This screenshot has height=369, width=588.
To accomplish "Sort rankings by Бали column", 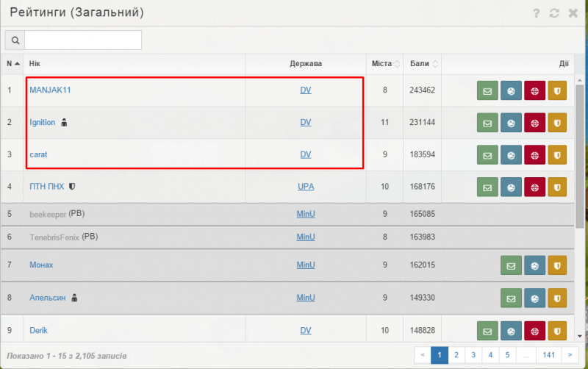I will pos(424,64).
